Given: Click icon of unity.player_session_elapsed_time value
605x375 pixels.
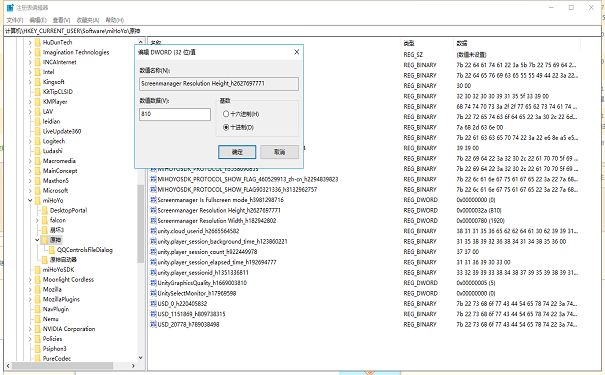Looking at the screenshot, I should coord(153,262).
